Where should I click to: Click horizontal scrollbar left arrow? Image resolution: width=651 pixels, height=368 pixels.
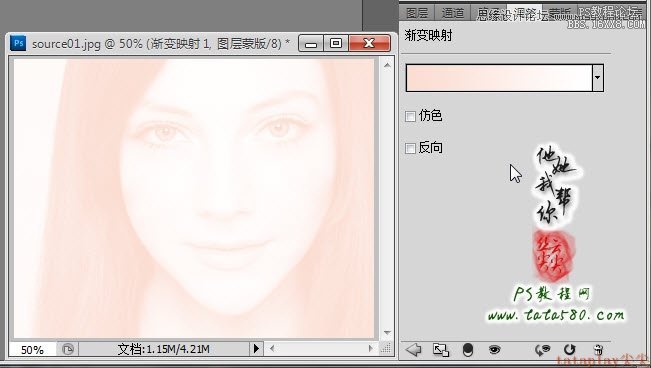[272, 348]
